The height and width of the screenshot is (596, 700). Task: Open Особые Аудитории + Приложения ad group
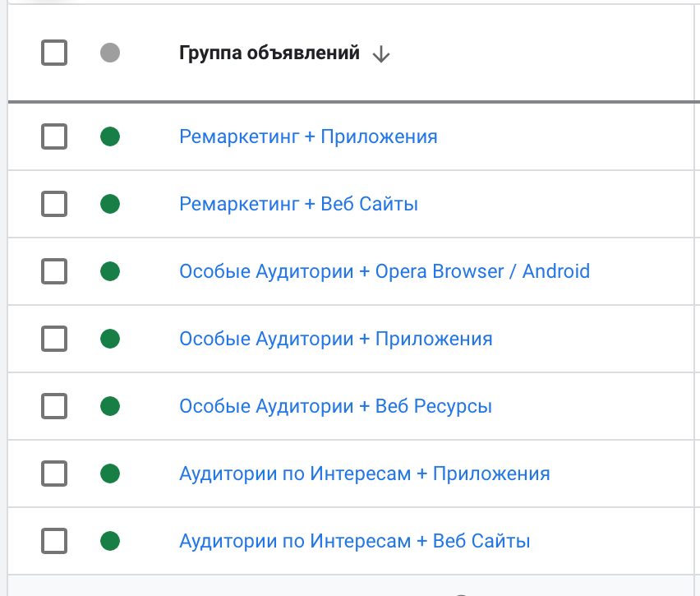click(x=335, y=339)
